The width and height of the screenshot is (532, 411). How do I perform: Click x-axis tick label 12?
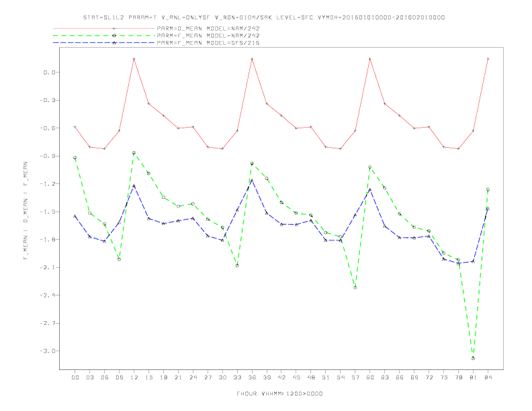[134, 377]
